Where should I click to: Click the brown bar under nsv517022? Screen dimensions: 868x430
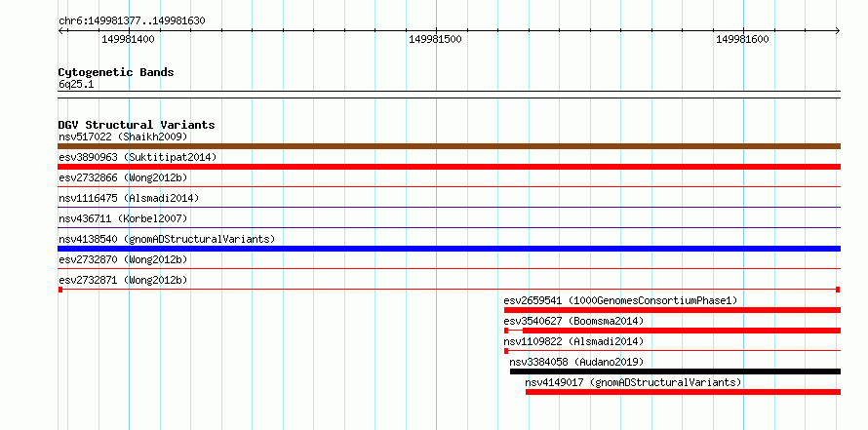click(x=449, y=146)
